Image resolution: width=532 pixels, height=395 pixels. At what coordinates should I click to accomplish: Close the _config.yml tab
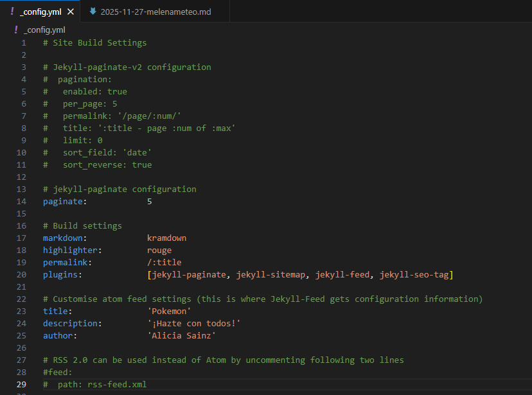pyautogui.click(x=71, y=11)
